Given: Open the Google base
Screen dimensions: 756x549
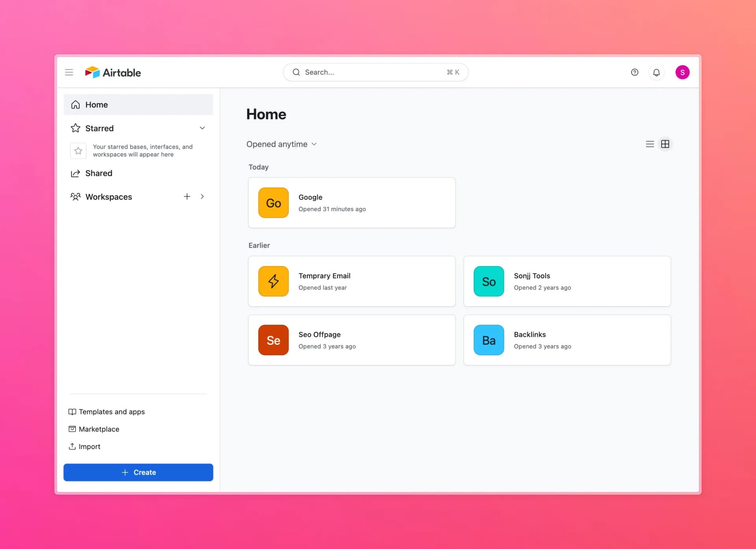Looking at the screenshot, I should click(x=351, y=203).
